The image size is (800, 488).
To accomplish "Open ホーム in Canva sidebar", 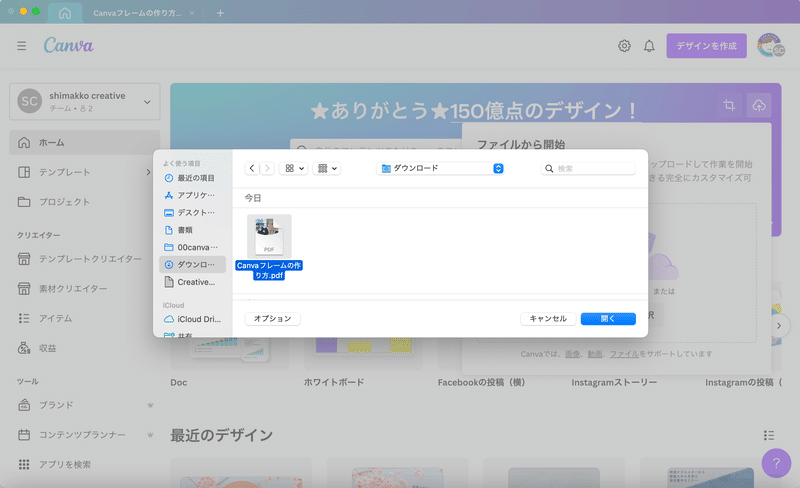I will [x=85, y=142].
